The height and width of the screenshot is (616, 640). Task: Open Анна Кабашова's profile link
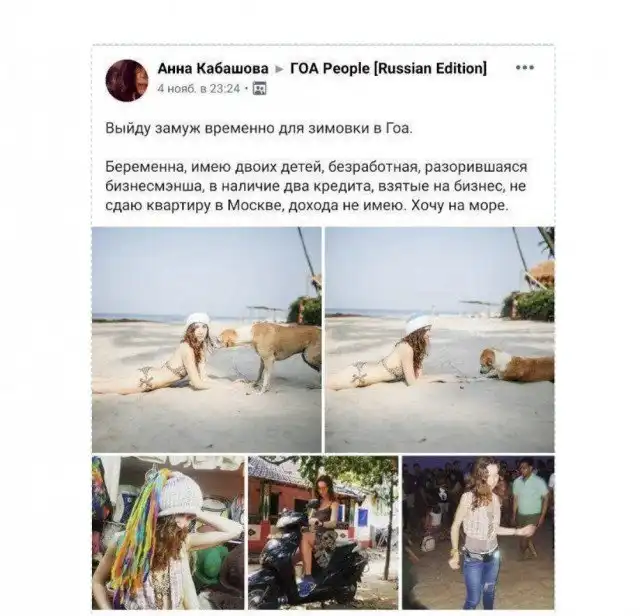click(x=213, y=68)
